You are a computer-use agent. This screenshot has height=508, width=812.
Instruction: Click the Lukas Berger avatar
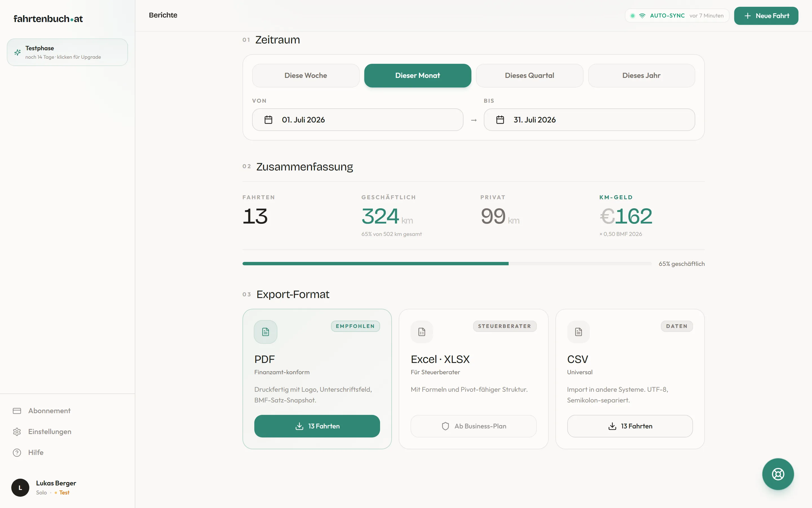pos(20,487)
